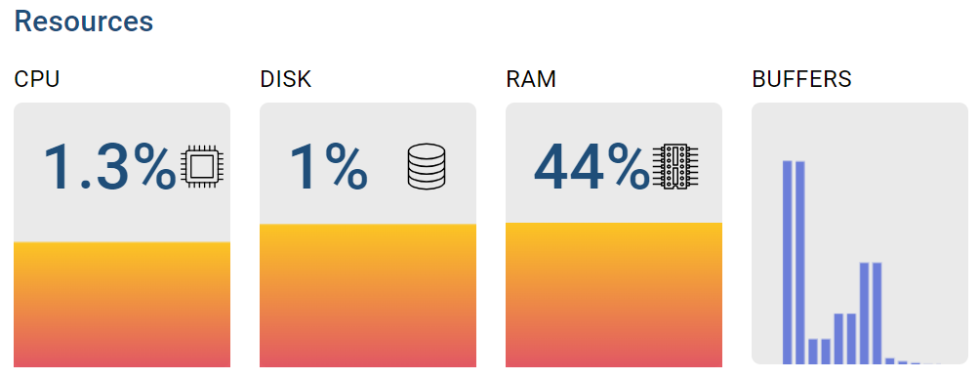The image size is (980, 379).
Task: Click the RAM gradient usage fill bar
Action: click(614, 295)
